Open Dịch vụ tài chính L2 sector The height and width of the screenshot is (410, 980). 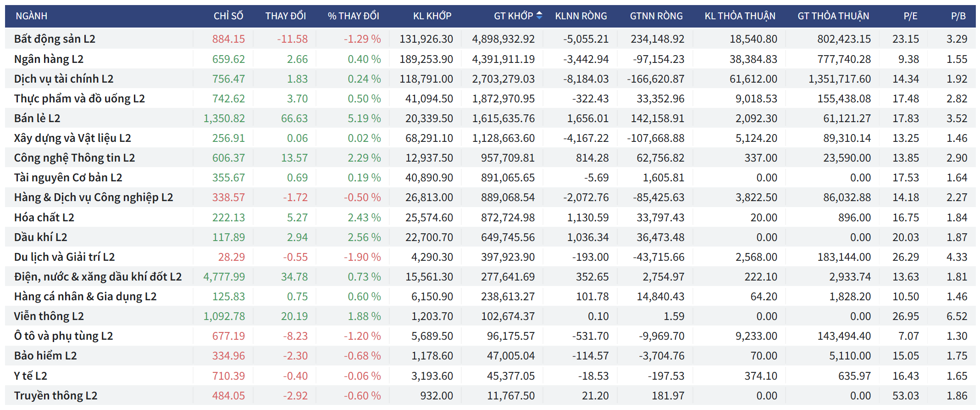(x=63, y=79)
